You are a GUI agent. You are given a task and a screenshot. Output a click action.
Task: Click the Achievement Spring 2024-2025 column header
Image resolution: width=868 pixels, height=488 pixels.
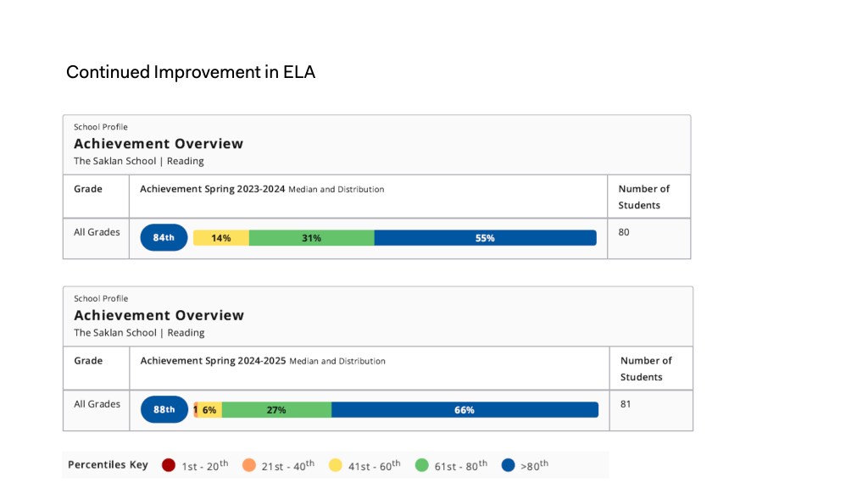pyautogui.click(x=214, y=361)
